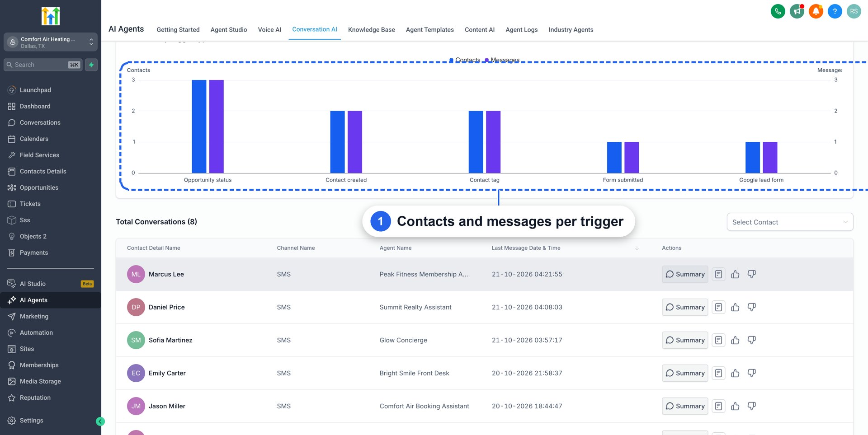
Task: Toggle Contacts series in chart legend
Action: tap(465, 60)
